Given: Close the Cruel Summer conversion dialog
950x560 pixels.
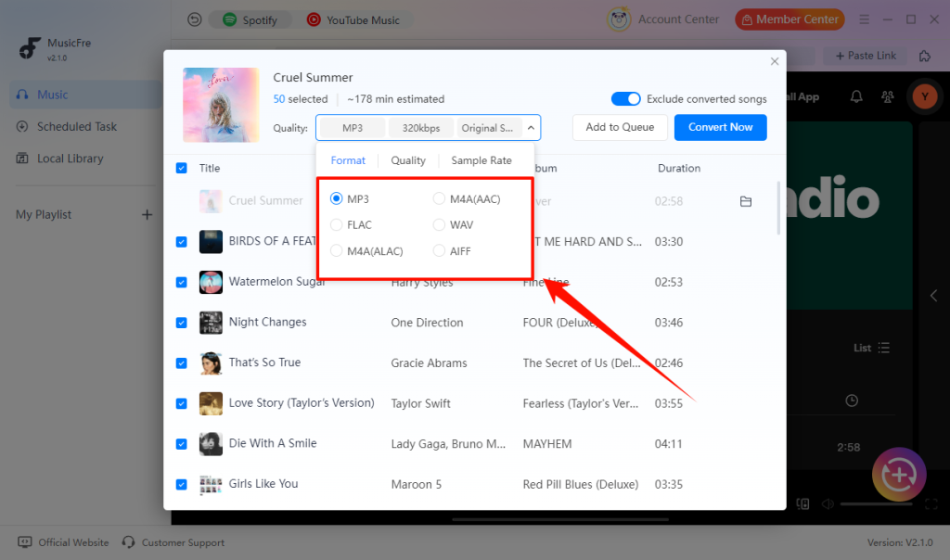Looking at the screenshot, I should 775,61.
